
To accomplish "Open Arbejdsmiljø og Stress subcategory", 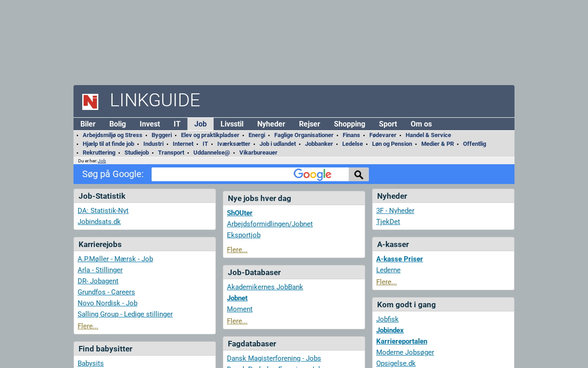I will 112,135.
